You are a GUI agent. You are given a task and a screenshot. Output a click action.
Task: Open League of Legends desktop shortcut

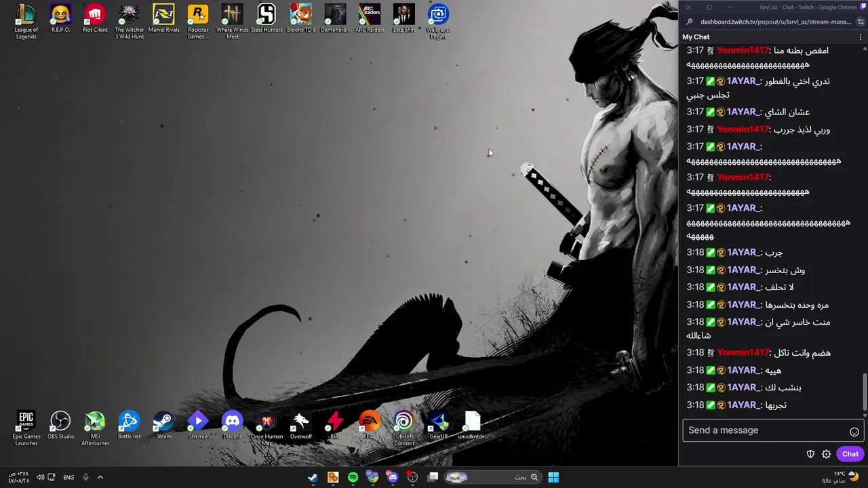pyautogui.click(x=26, y=22)
